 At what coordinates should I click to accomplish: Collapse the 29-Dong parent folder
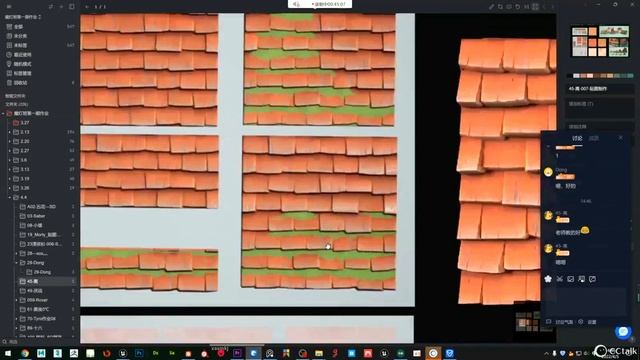17,262
